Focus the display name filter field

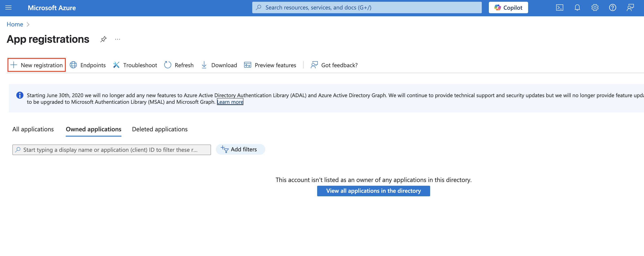click(x=111, y=150)
